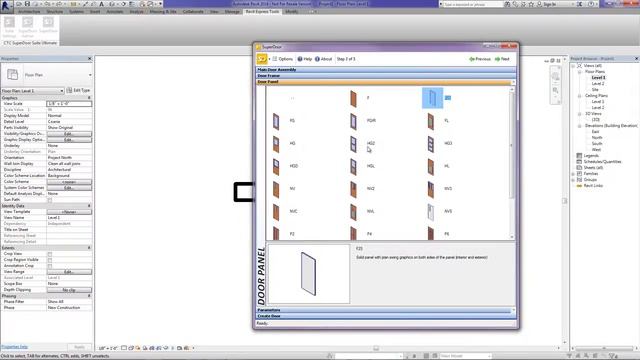
Task: Expand Families node in Project Browser
Action: point(573,174)
